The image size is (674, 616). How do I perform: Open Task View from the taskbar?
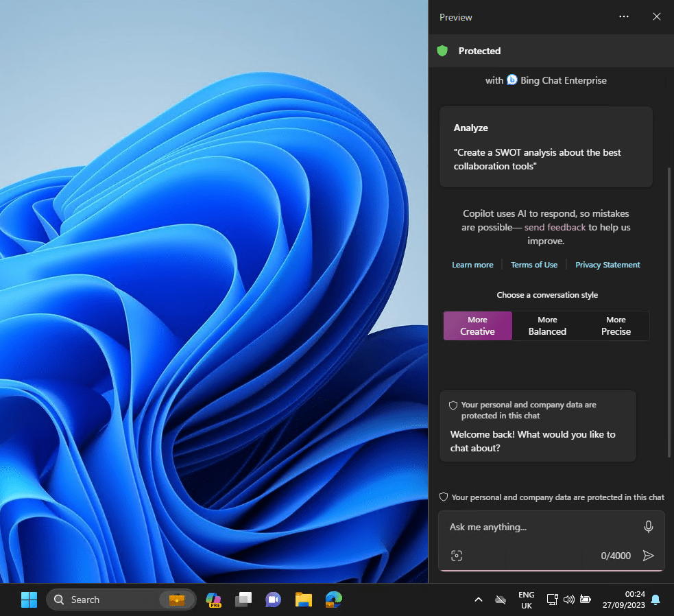[x=243, y=600]
